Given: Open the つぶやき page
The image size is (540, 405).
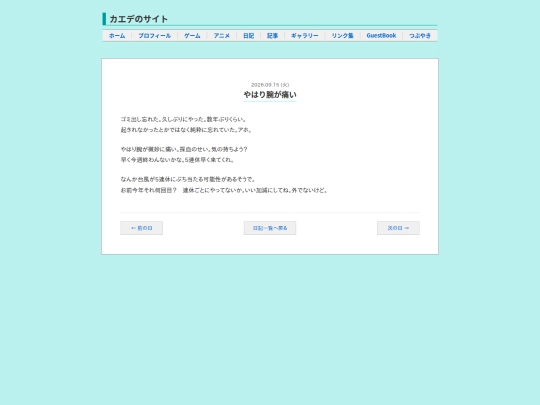Looking at the screenshot, I should click(x=420, y=35).
